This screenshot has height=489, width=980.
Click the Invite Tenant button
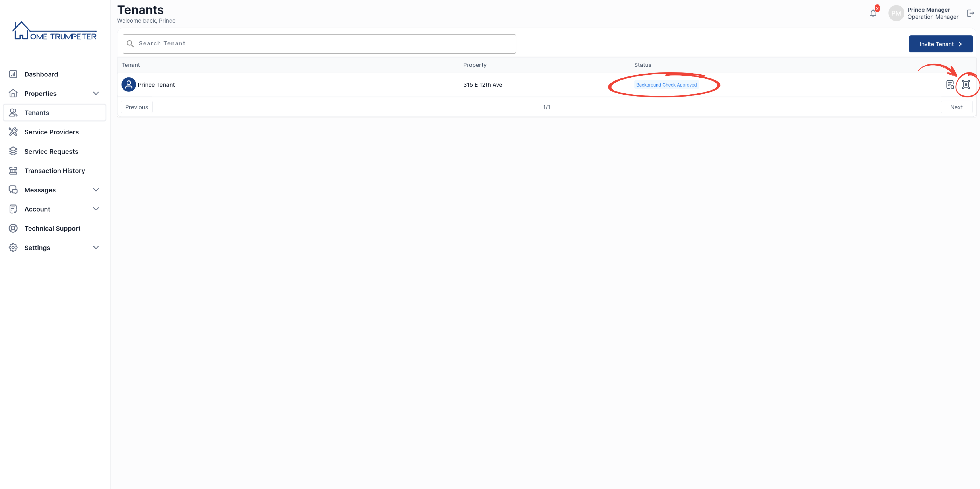coord(940,44)
